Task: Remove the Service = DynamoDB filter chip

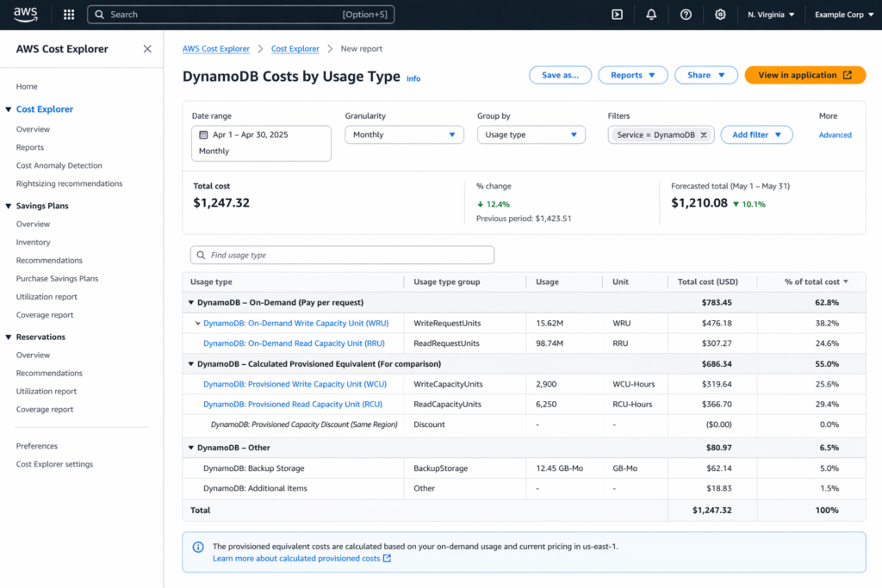Action: pyautogui.click(x=704, y=135)
